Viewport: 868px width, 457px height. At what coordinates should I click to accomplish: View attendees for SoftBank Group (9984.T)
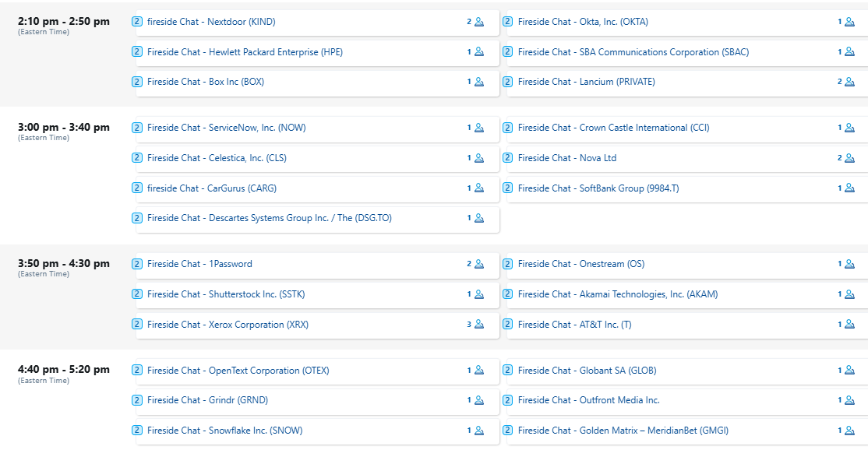point(850,188)
